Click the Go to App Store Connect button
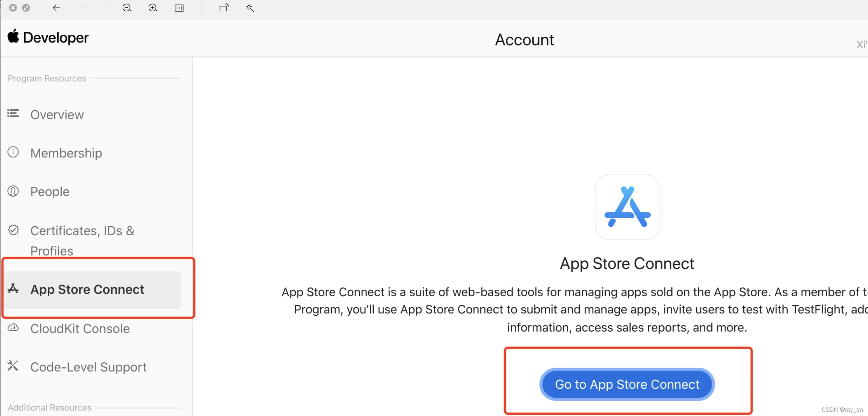 (627, 384)
